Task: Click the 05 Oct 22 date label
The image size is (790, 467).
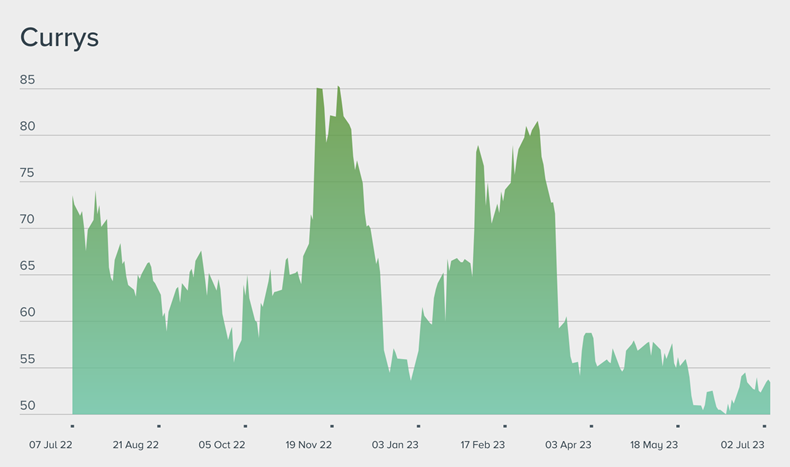Action: coord(222,445)
